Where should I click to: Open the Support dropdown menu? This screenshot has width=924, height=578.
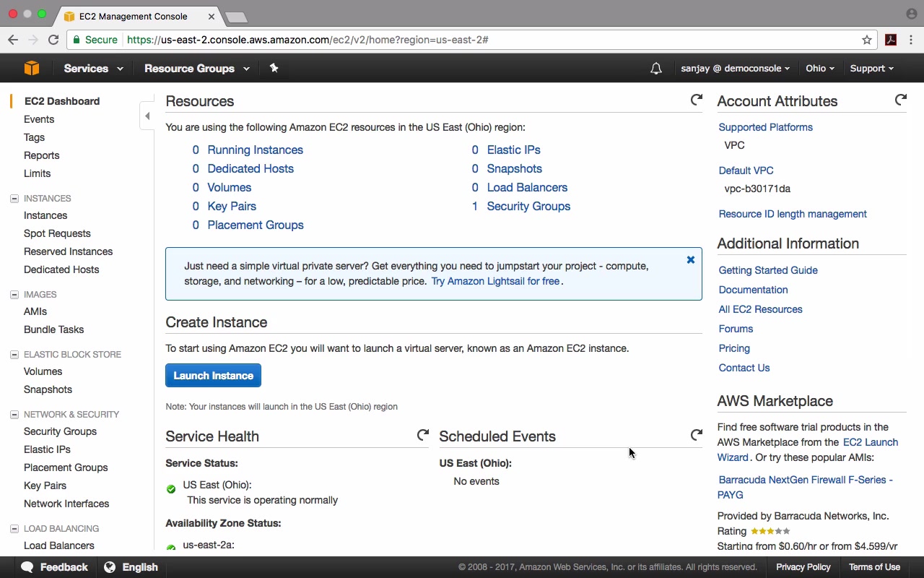click(871, 69)
